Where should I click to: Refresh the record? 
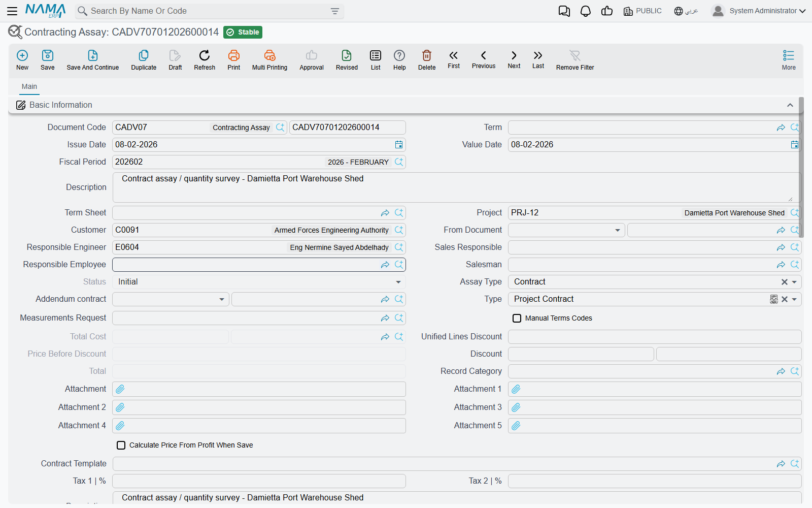point(205,60)
